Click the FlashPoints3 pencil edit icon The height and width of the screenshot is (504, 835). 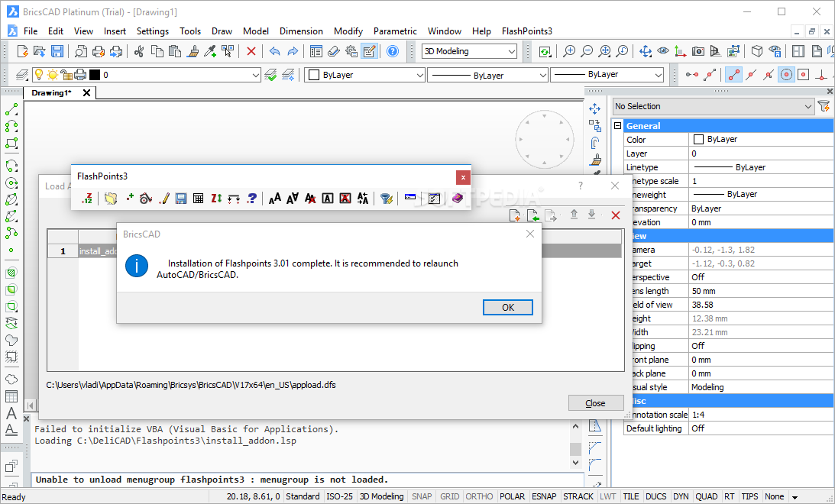(x=164, y=199)
